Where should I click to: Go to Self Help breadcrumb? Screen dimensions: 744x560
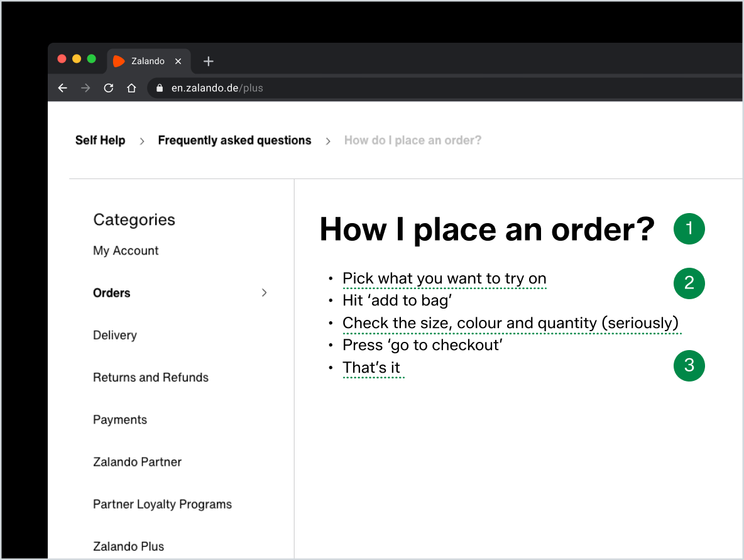coord(100,140)
